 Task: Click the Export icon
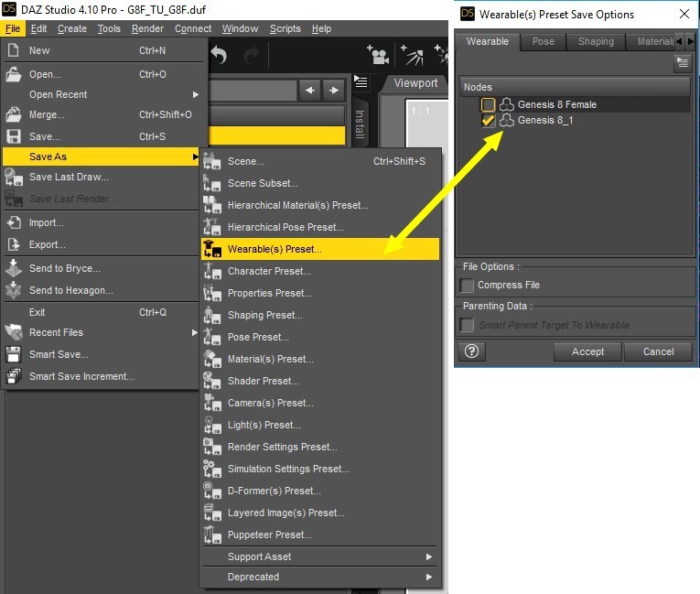click(x=14, y=244)
